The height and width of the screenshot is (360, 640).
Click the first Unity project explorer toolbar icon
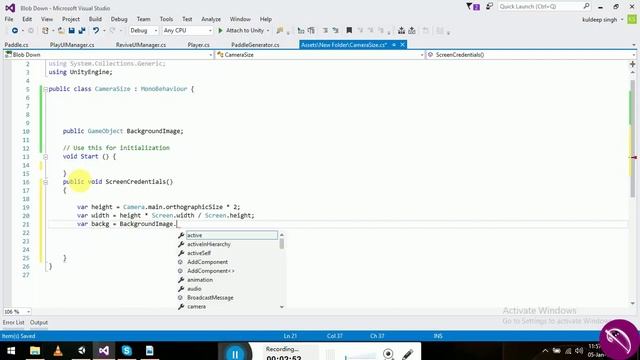(x=402, y=31)
